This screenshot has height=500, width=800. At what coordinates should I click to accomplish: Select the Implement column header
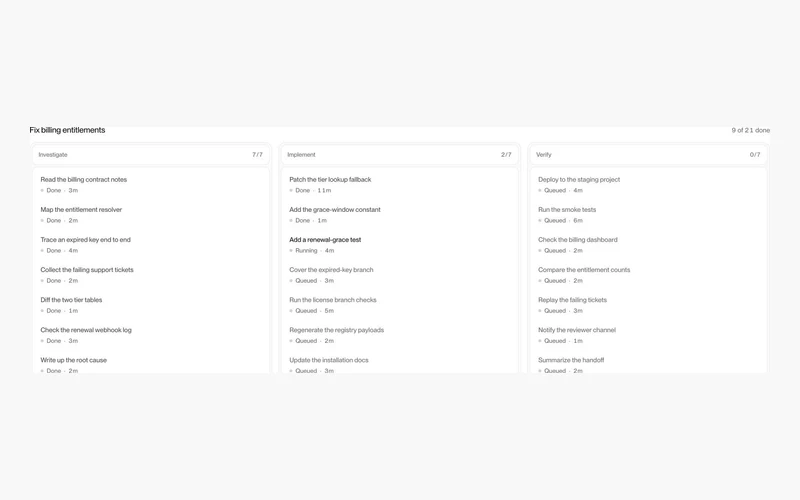(x=399, y=155)
